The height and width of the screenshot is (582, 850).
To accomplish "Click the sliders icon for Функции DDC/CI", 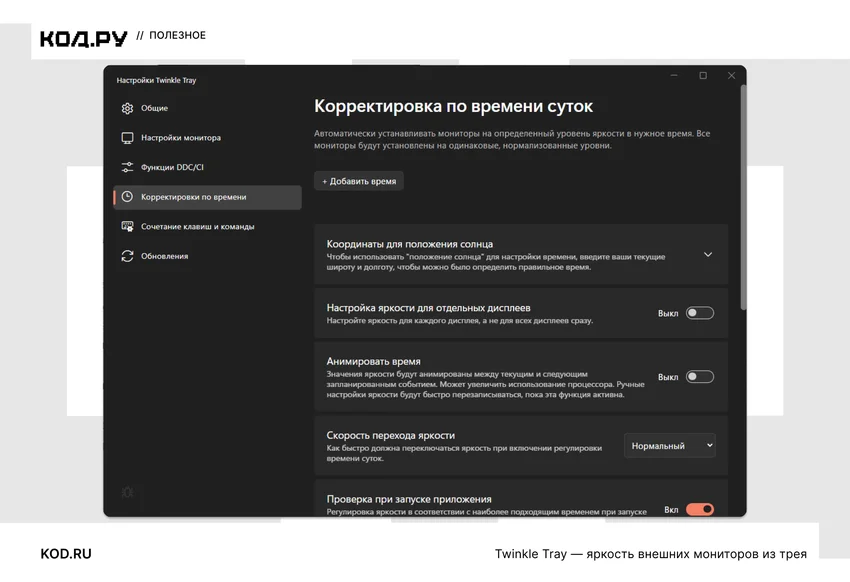I will click(127, 167).
